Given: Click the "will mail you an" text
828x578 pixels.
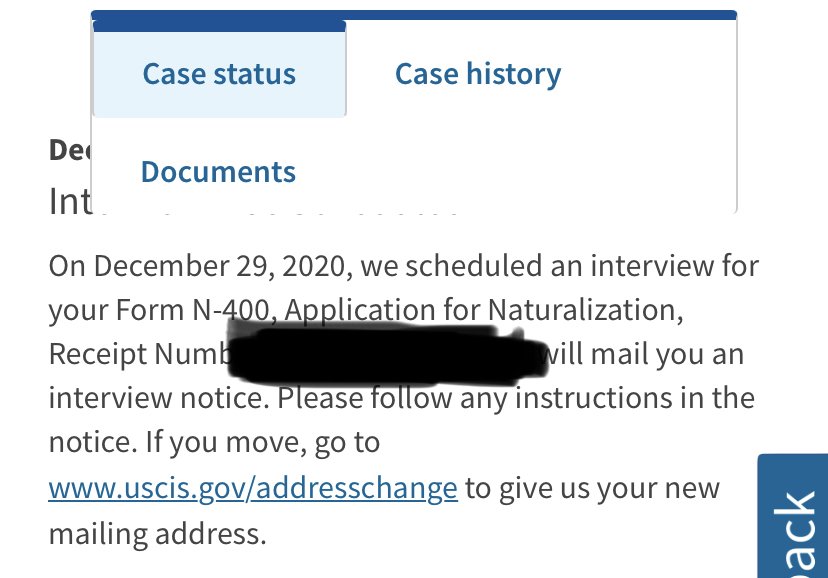Looking at the screenshot, I should (642, 356).
